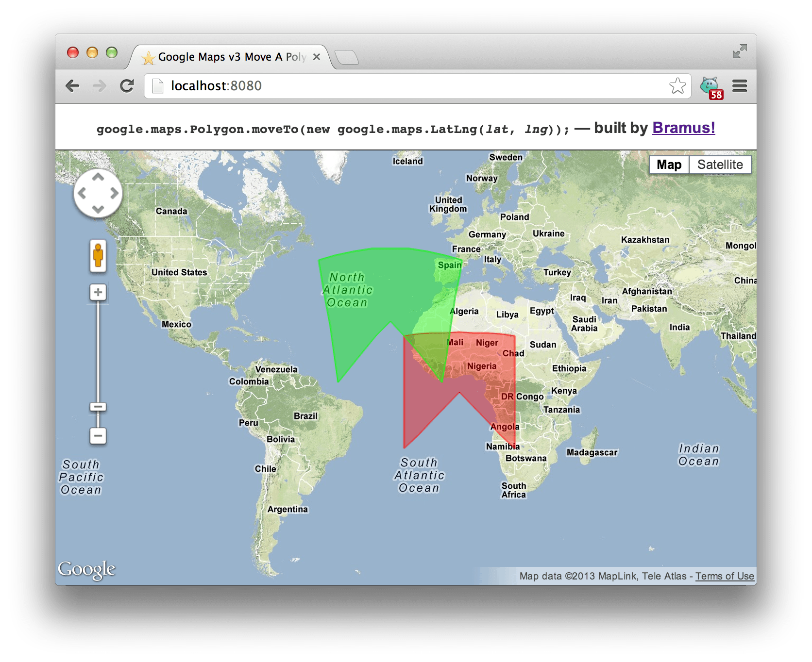The height and width of the screenshot is (662, 812).
Task: Click the extension icon with 58 badge
Action: point(710,87)
